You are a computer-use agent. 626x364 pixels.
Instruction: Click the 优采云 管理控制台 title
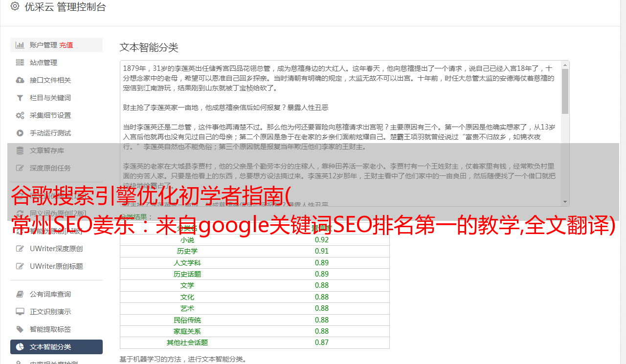click(65, 7)
